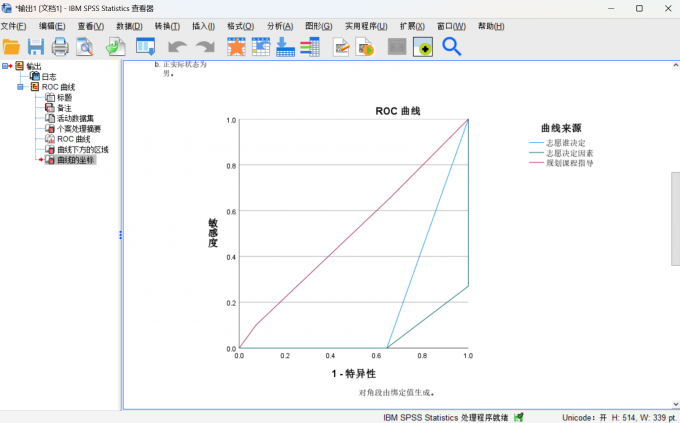This screenshot has height=423, width=680.
Task: Click the footnote 对角段由绑定值生成
Action: tap(396, 393)
